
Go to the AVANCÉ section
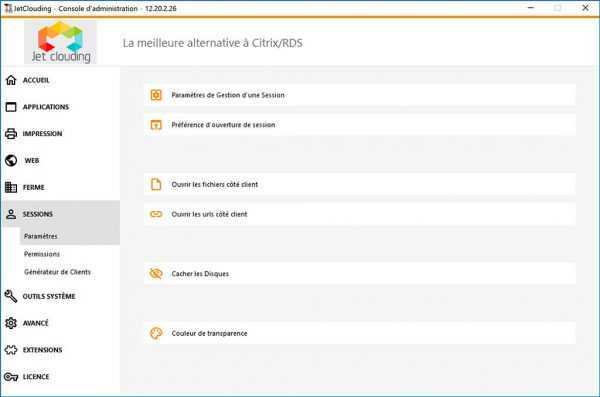tap(36, 323)
